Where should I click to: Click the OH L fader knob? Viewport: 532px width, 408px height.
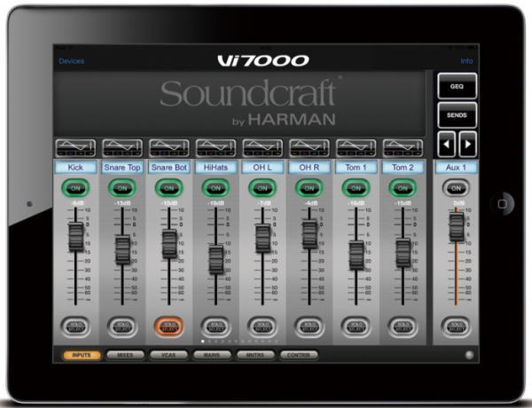263,239
